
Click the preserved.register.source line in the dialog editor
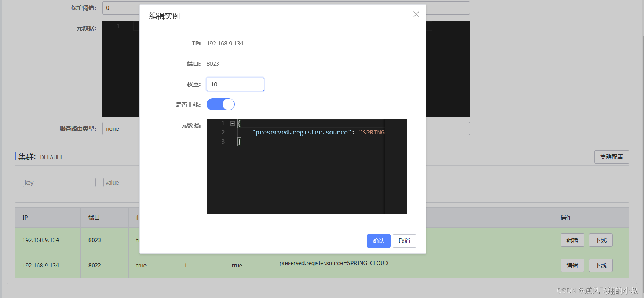306,133
